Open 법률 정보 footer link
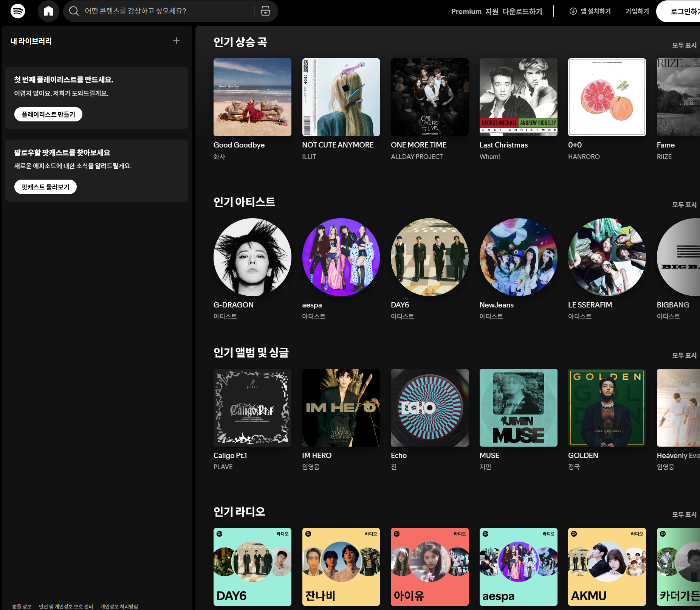 [x=22, y=606]
